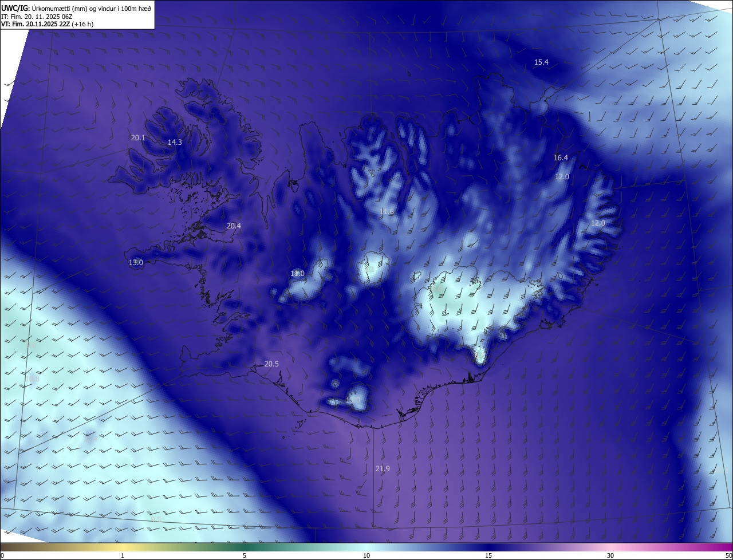The image size is (733, 560).
Task: Click the 11.6 value label
Action: tap(387, 211)
